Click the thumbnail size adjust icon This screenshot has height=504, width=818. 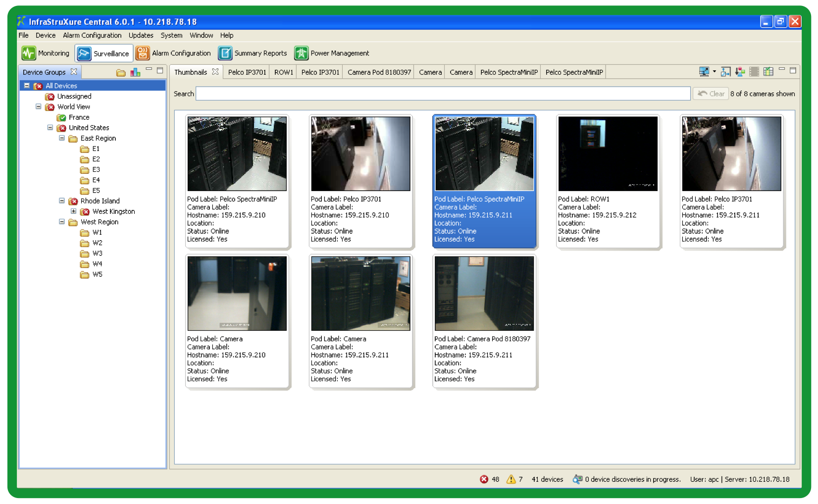[x=725, y=72]
